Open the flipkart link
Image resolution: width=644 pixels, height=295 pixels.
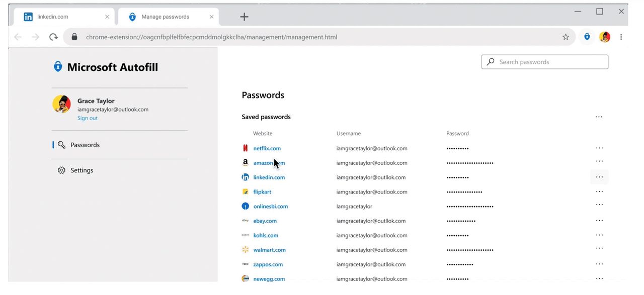(x=262, y=192)
